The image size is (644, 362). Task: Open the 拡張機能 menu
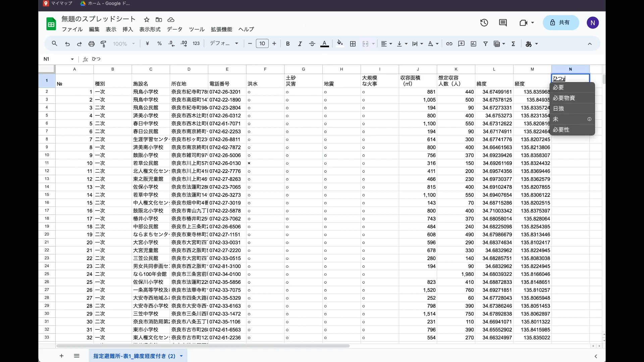(221, 29)
